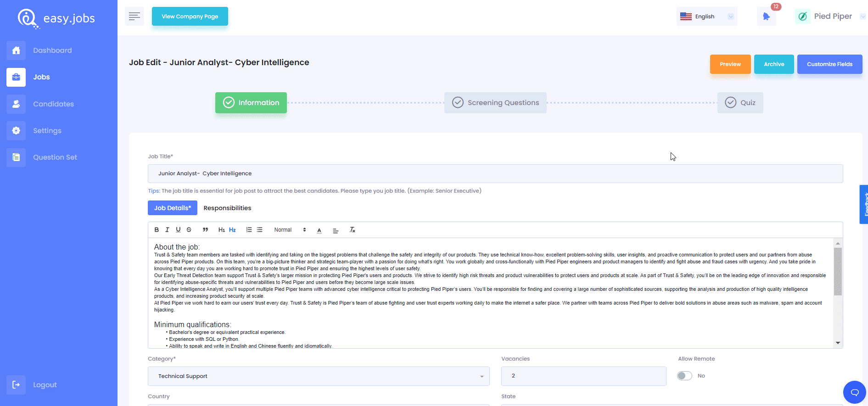Open the text alignment options
The image size is (868, 406).
pos(336,230)
